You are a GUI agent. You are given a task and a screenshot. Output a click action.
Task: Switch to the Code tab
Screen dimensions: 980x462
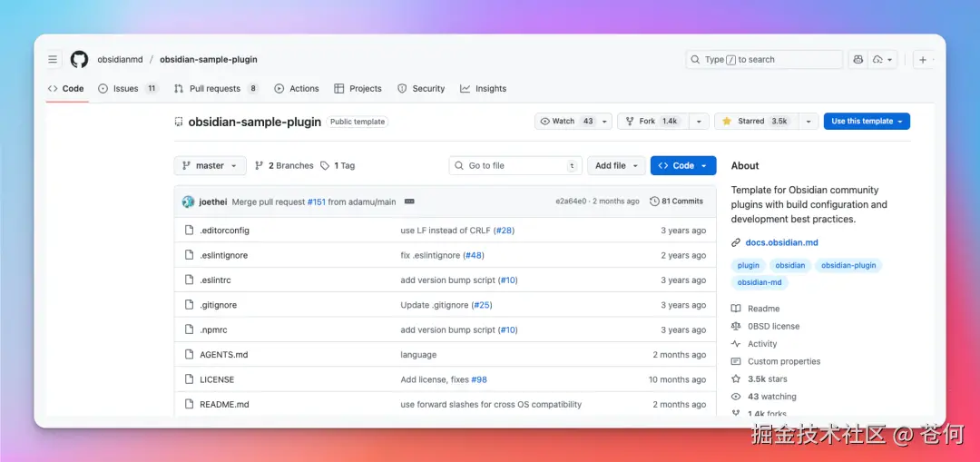tap(66, 89)
